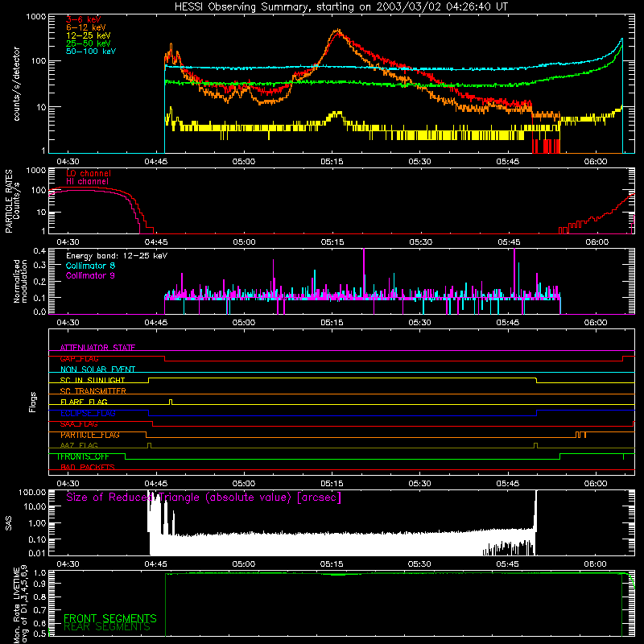Click the HESSI Observing Summary title text

coord(341,7)
